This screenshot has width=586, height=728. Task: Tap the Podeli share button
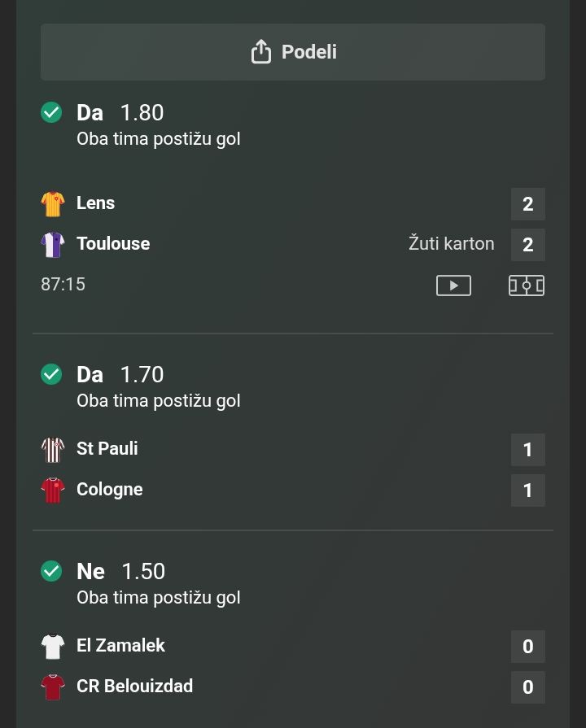(x=293, y=52)
